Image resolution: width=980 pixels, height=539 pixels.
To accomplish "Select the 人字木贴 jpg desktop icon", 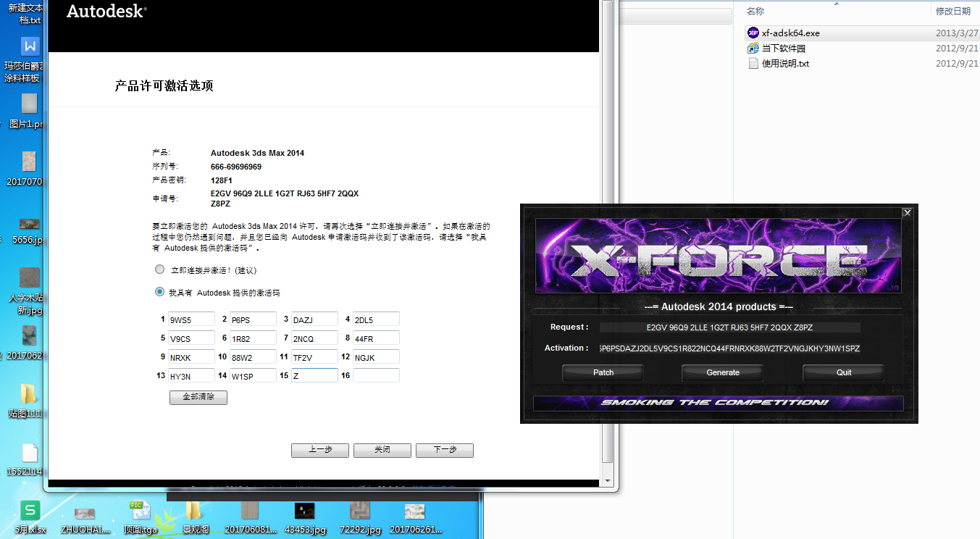I will [30, 277].
